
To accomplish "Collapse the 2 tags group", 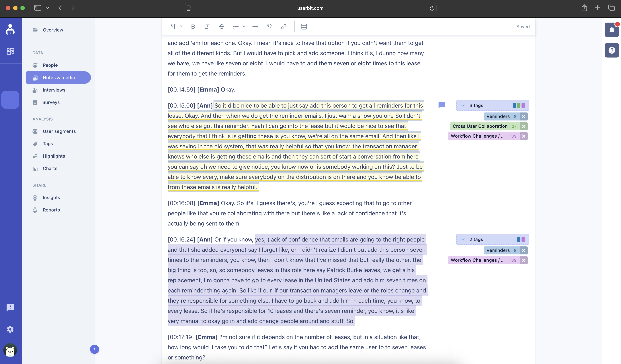I will (x=462, y=239).
